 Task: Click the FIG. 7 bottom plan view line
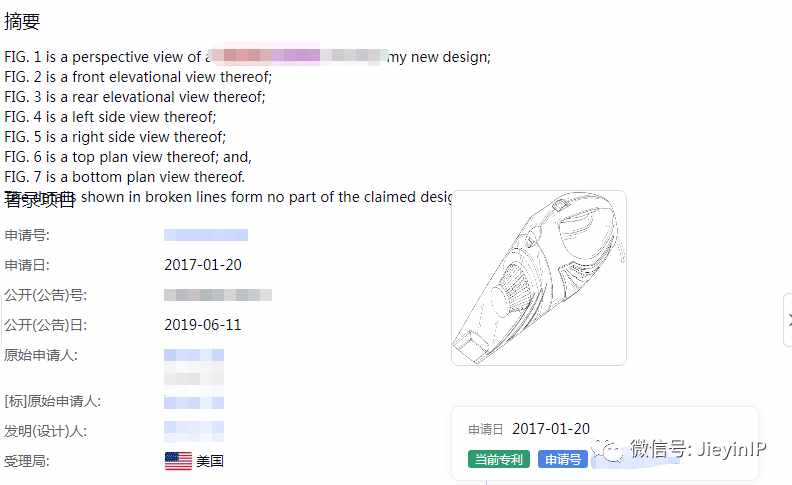pos(124,177)
